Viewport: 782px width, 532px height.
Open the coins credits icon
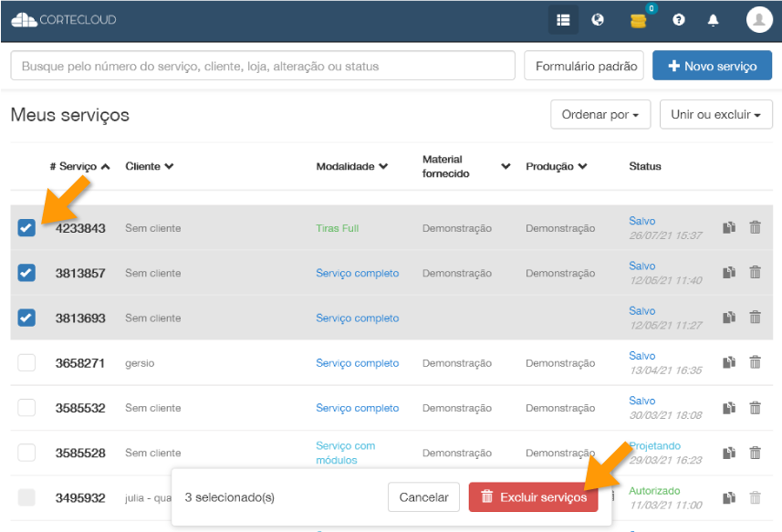coord(639,19)
